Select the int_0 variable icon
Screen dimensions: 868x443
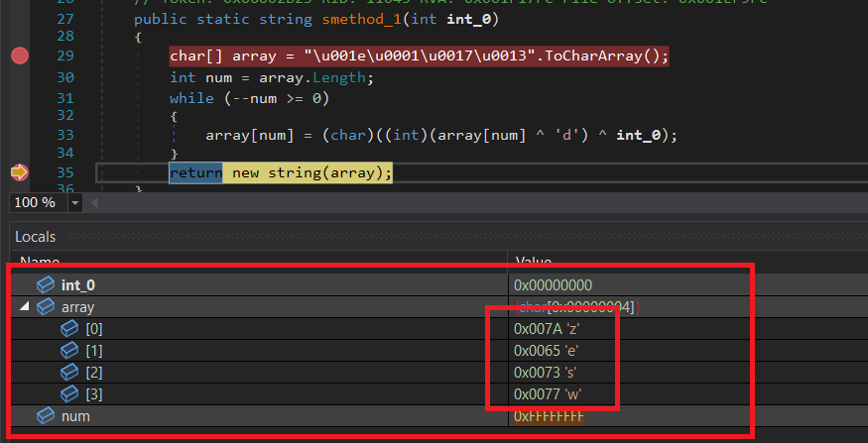tap(46, 285)
